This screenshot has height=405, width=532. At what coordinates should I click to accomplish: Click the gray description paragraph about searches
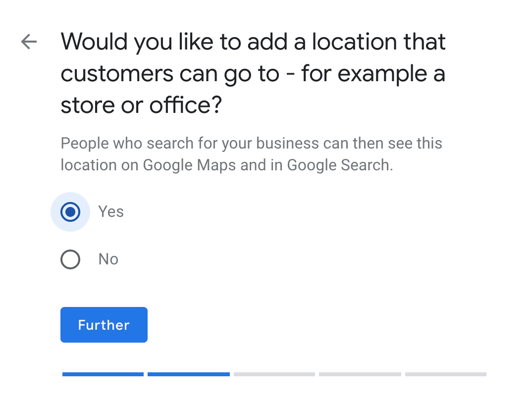(x=252, y=154)
